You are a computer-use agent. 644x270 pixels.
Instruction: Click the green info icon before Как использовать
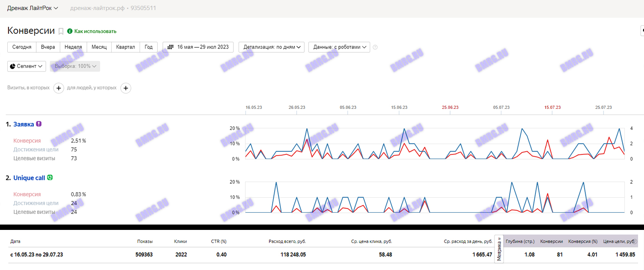point(70,31)
